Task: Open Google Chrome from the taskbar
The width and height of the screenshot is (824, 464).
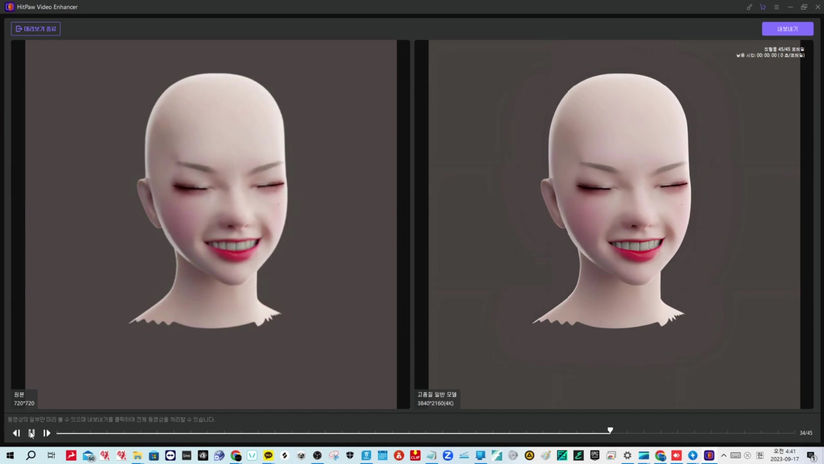Action: click(236, 455)
